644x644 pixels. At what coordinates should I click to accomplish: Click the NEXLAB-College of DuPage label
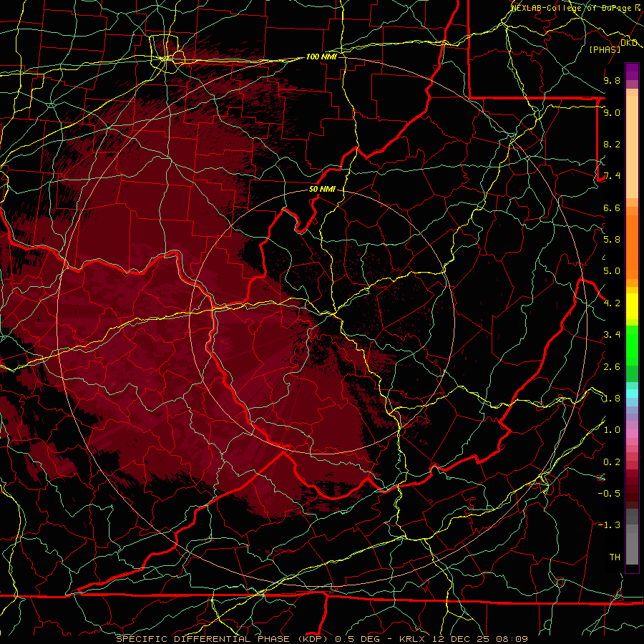572,8
